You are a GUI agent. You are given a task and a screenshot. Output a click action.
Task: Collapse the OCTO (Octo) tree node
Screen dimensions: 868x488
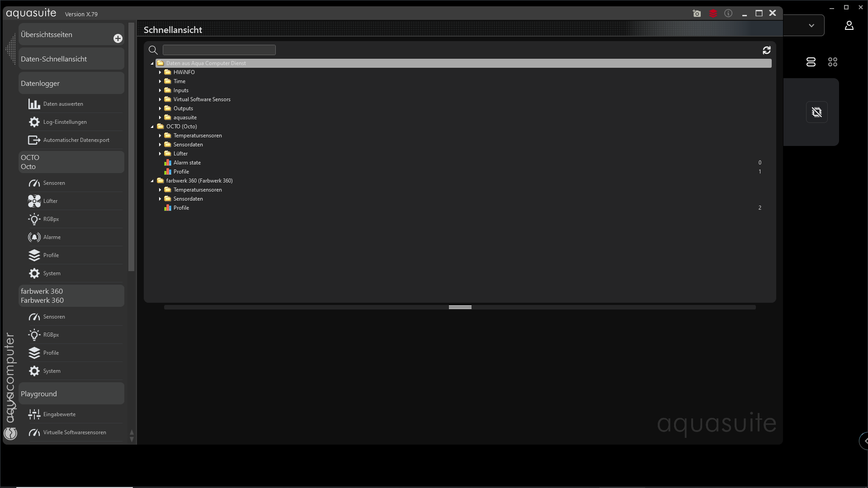152,127
